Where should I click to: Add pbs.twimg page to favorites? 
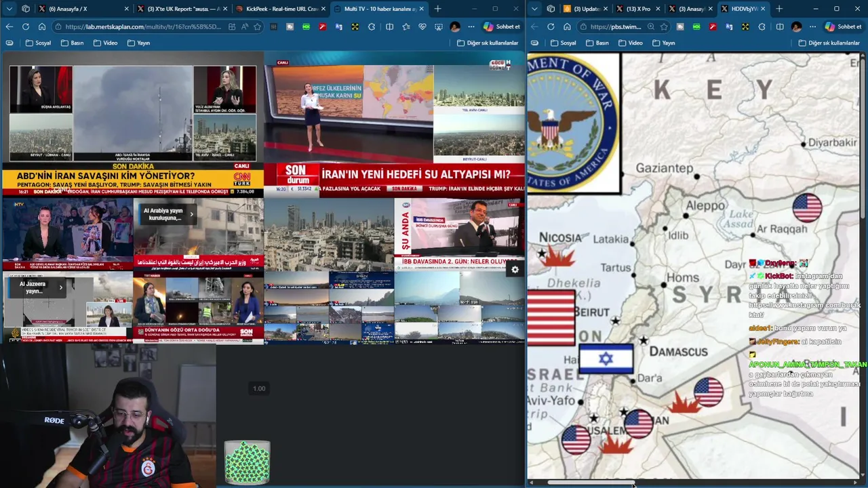point(664,26)
